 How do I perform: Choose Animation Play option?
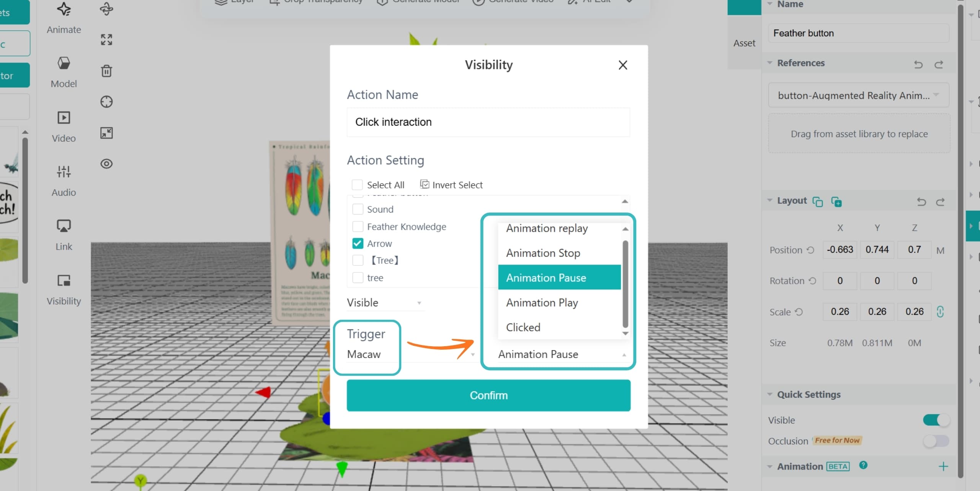[x=559, y=302]
